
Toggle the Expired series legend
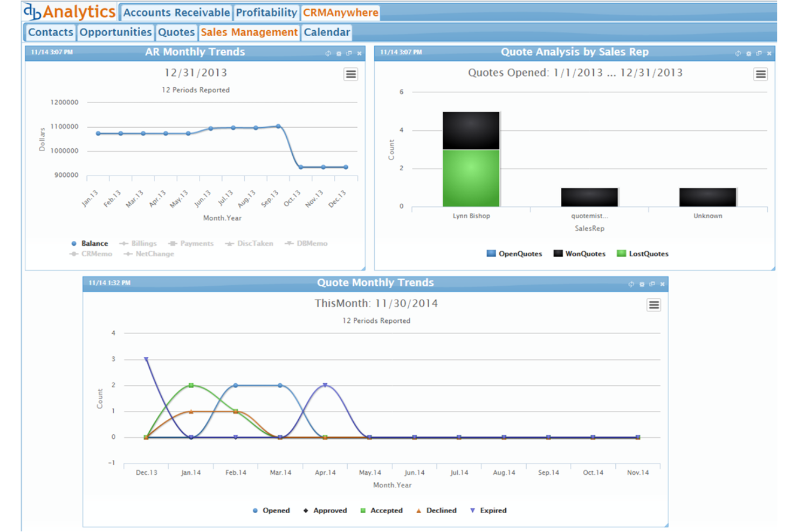coord(488,510)
